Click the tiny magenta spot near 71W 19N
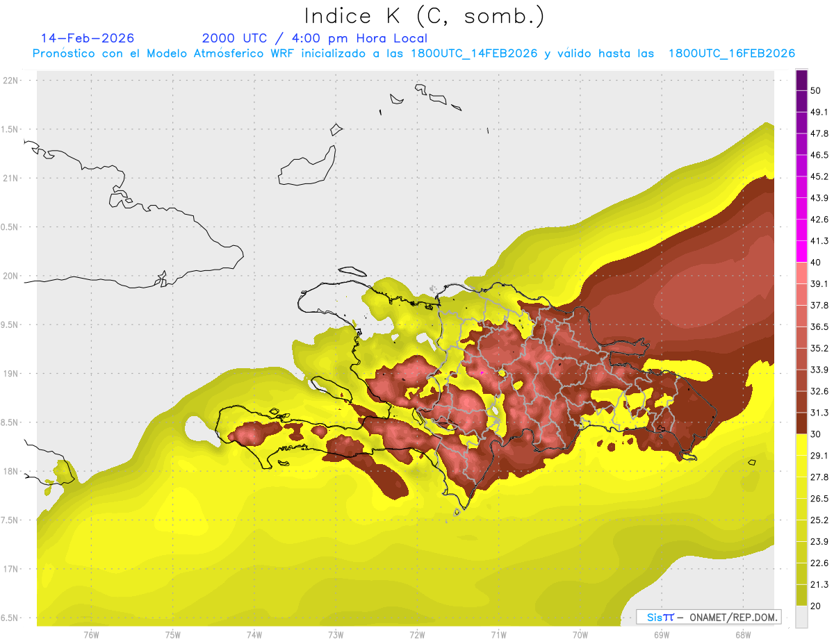Image resolution: width=834 pixels, height=644 pixels. pyautogui.click(x=482, y=373)
